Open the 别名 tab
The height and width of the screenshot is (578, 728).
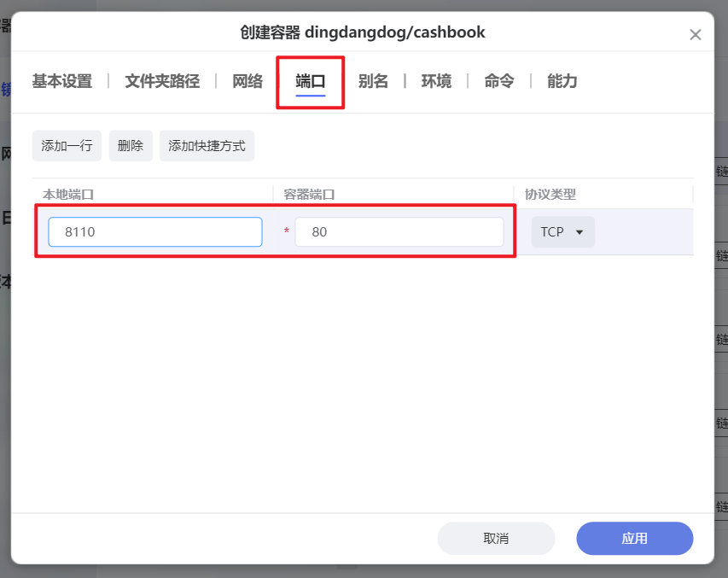[x=373, y=81]
